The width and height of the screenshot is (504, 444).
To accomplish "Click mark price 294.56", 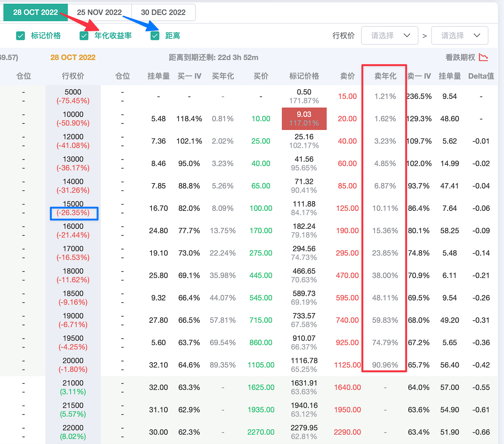I will point(304,249).
